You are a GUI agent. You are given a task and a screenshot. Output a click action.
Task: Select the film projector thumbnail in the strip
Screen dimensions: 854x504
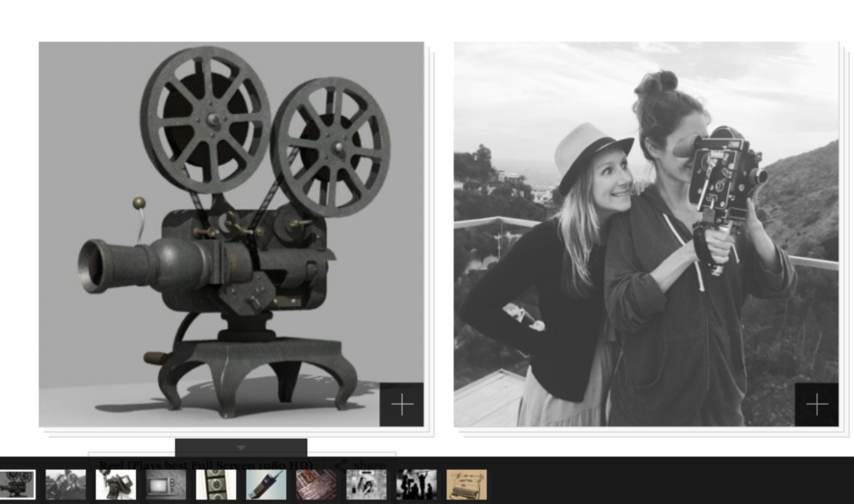[x=18, y=485]
